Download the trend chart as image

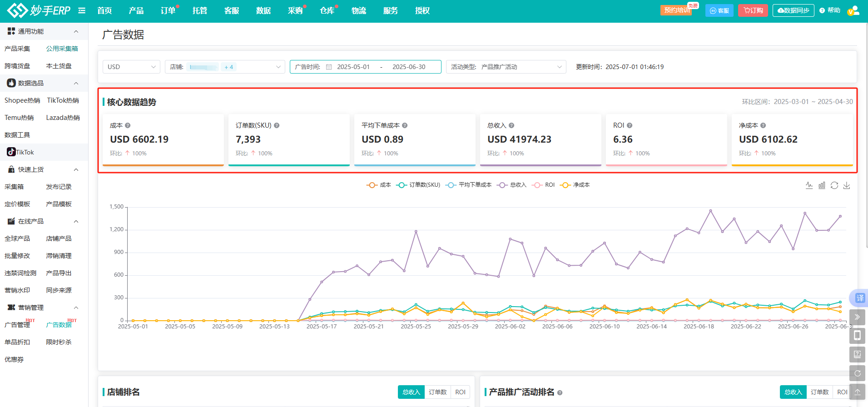pyautogui.click(x=847, y=185)
